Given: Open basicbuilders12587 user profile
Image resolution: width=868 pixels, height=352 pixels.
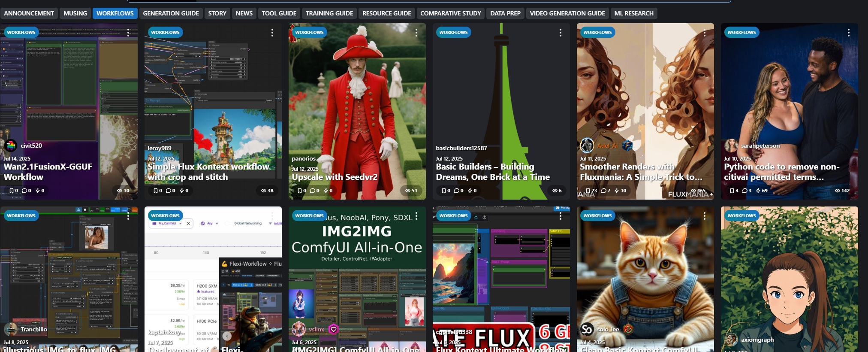Looking at the screenshot, I should (461, 148).
